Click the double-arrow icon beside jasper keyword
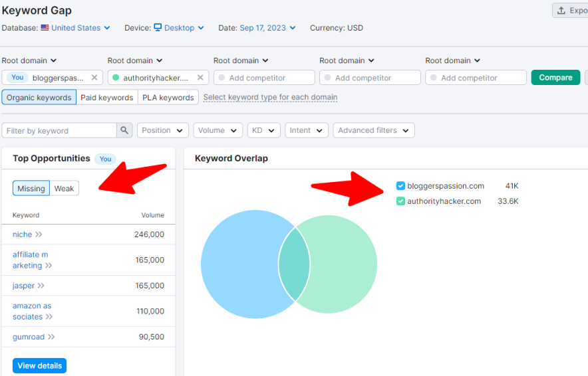 (x=41, y=286)
